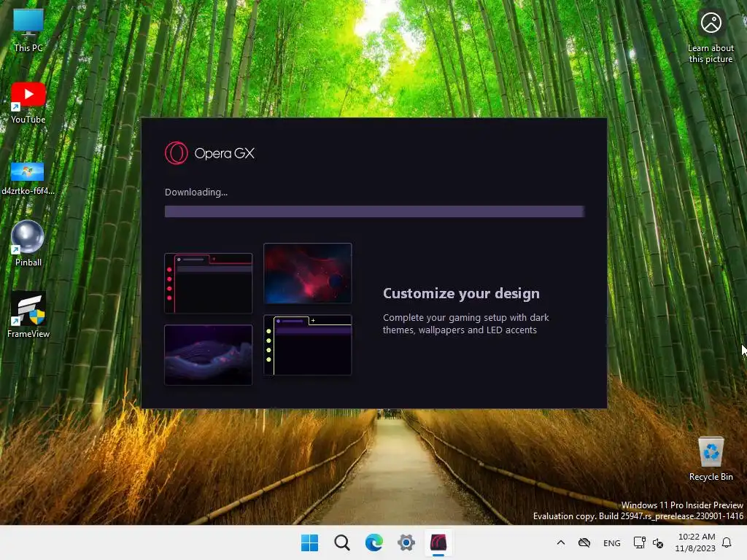
Task: Launch the Pinball desktop shortcut
Action: [28, 244]
